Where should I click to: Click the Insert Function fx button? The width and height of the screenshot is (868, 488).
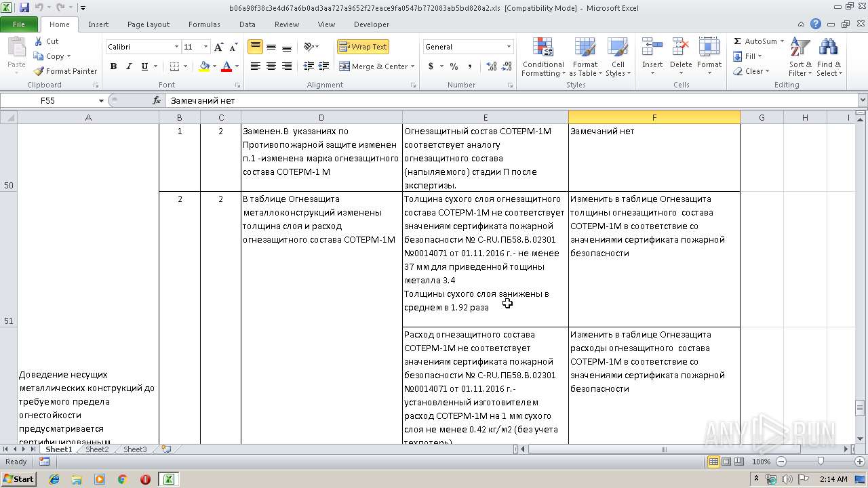157,100
